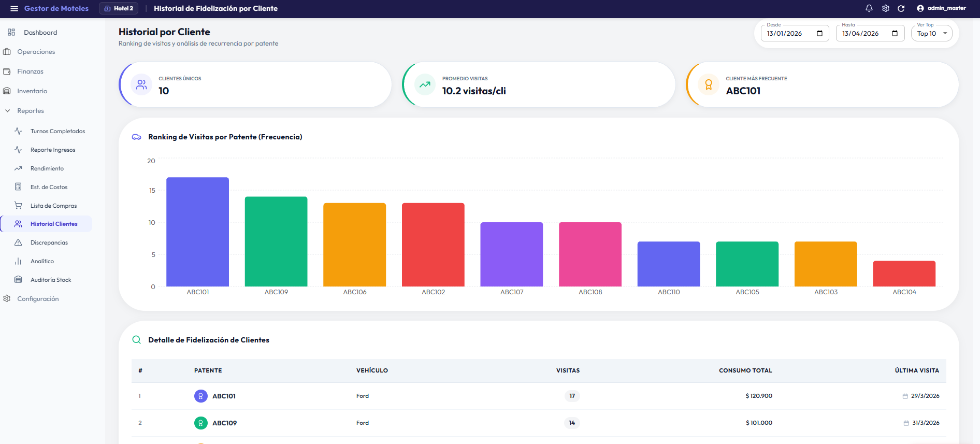Viewport: 980px width, 444px height.
Task: Open the Hasta calendar picker icon
Action: pos(895,34)
